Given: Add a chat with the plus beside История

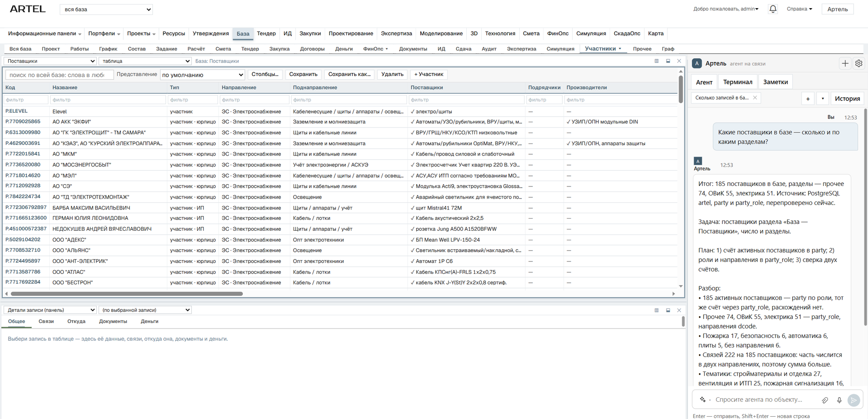Looking at the screenshot, I should click(x=808, y=99).
